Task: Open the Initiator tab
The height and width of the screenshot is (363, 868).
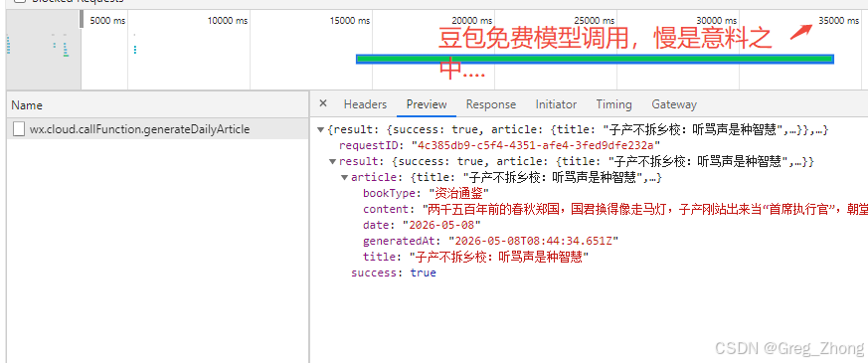Action: coord(556,104)
